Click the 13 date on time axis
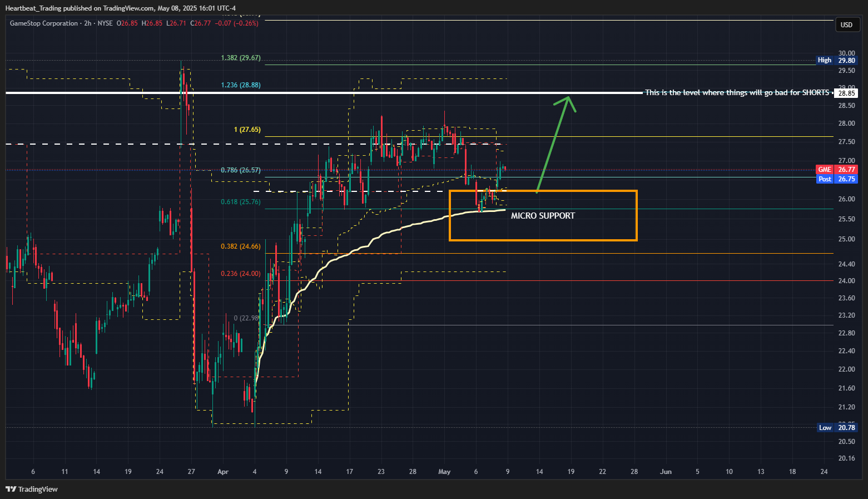 point(761,472)
